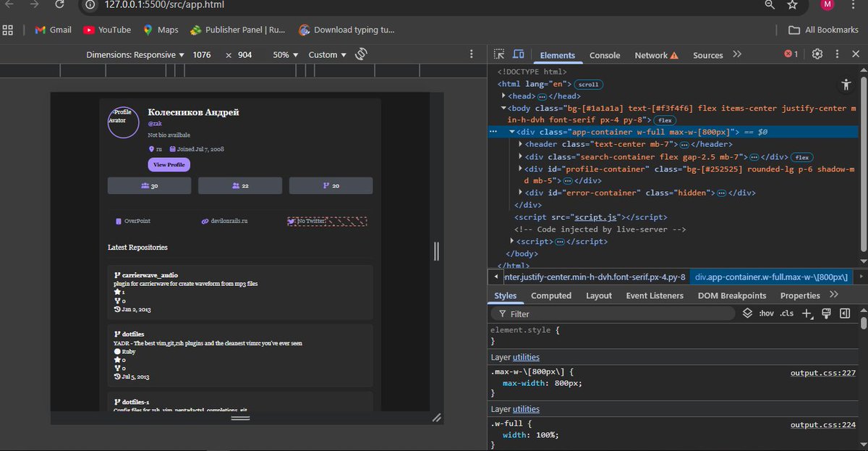Show more styles sidebar tabs chevron
This screenshot has width=868, height=451.
point(834,295)
